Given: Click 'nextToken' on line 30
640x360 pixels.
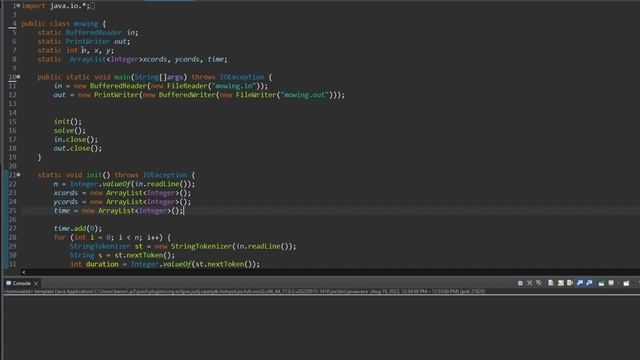Looking at the screenshot, I should point(145,256).
